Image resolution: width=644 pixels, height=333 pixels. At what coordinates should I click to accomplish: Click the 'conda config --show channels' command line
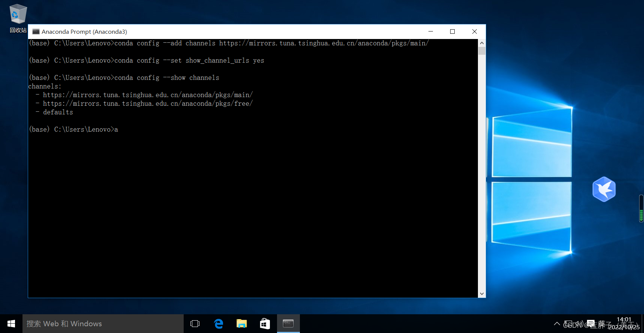[x=124, y=78]
